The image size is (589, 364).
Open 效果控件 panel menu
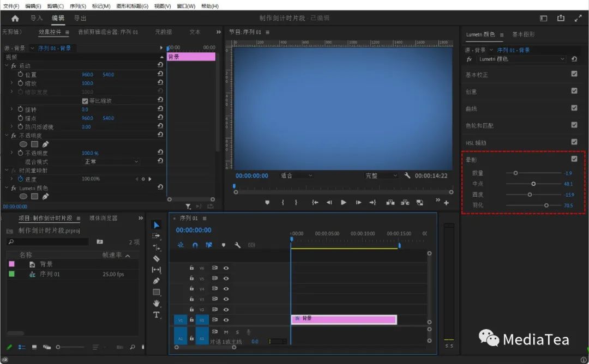67,32
